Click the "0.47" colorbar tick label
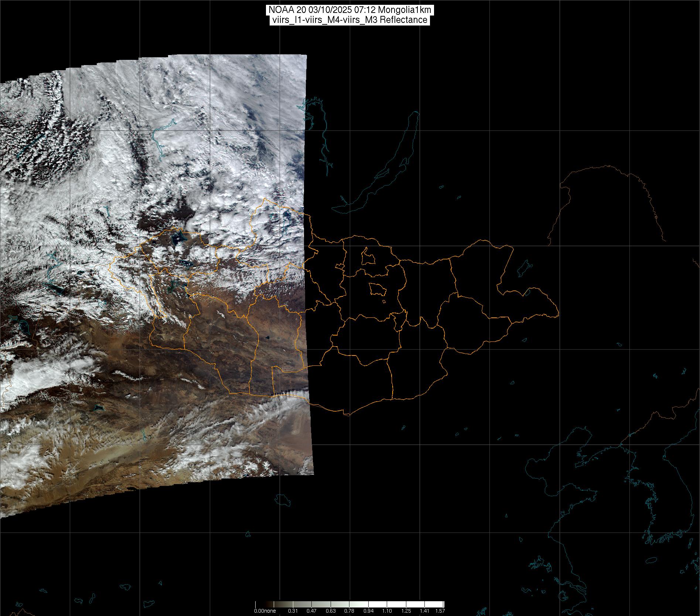 (312, 611)
